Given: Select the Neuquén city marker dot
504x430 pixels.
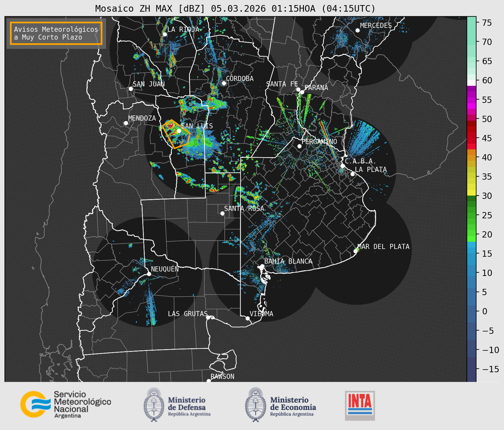Looking at the screenshot, I should coord(149,274).
